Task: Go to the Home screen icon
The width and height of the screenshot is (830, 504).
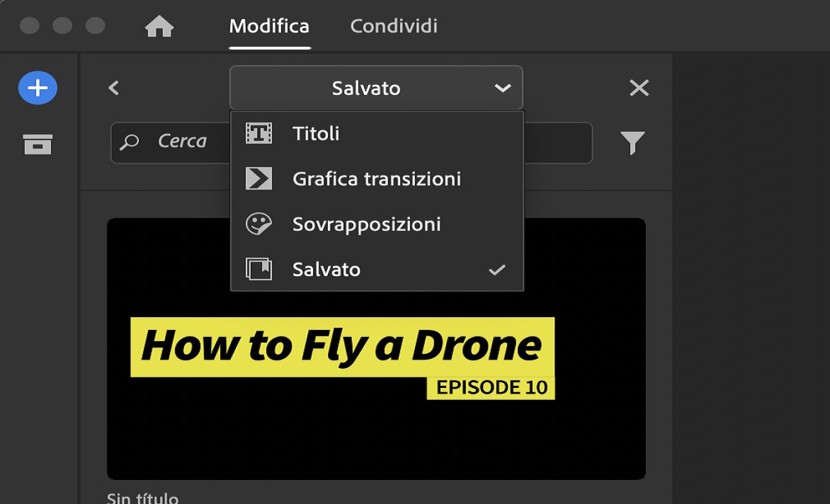Action: point(159,26)
